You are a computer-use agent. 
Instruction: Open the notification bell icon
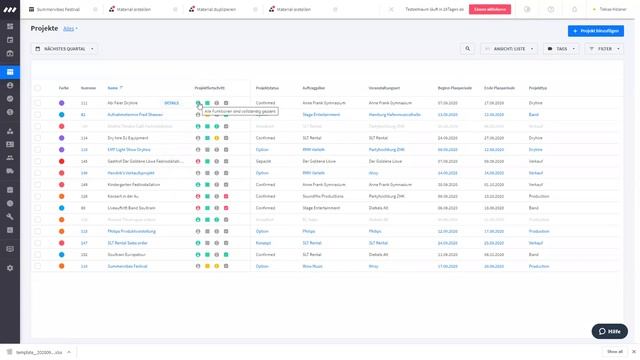[x=574, y=9]
